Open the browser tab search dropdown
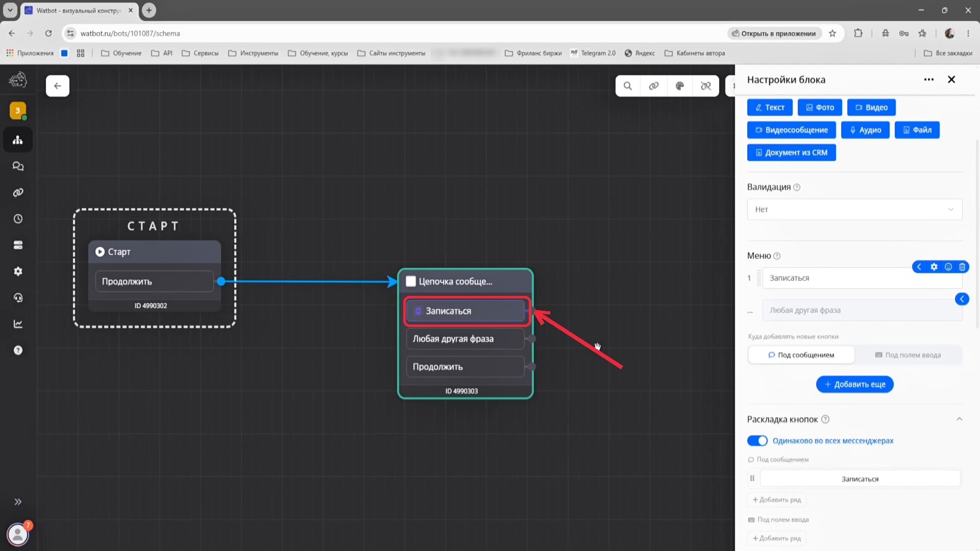The image size is (980, 551). click(x=10, y=10)
